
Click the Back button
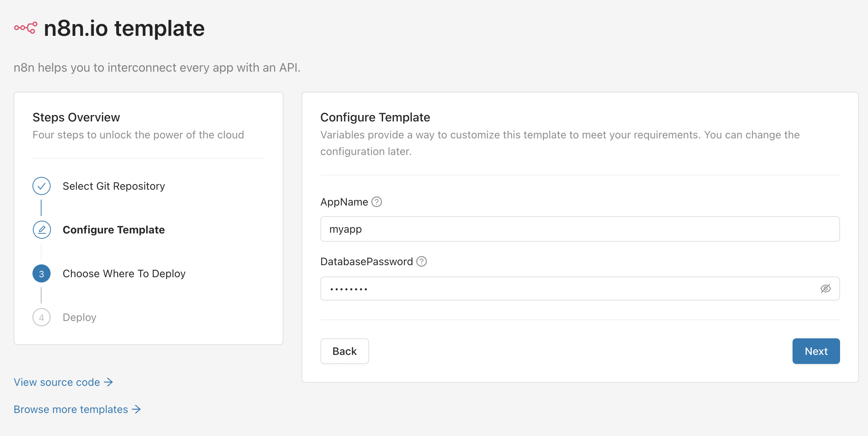point(345,351)
